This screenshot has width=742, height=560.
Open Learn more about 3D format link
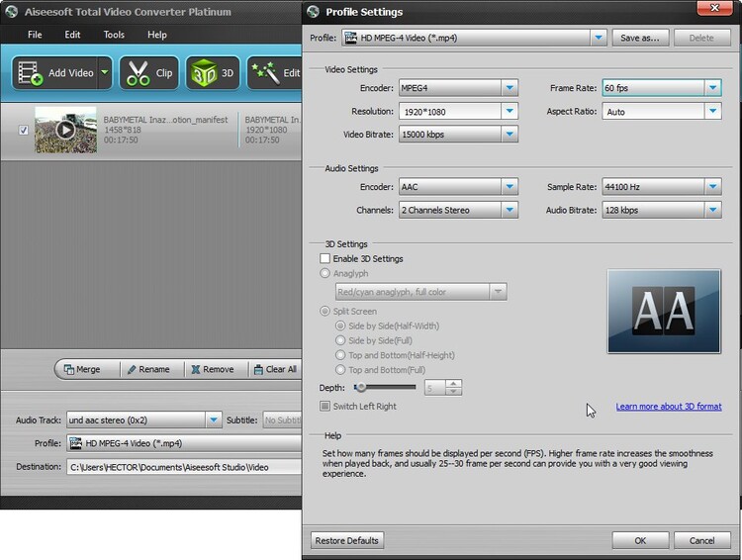[x=669, y=407]
